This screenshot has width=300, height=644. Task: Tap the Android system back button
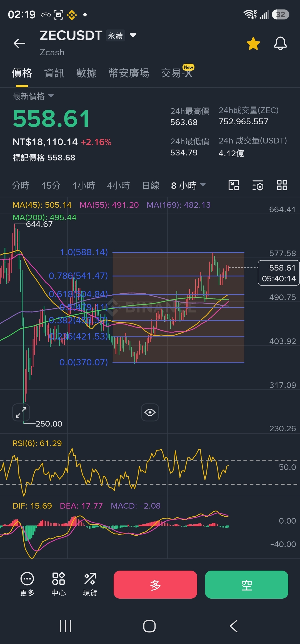[234, 626]
